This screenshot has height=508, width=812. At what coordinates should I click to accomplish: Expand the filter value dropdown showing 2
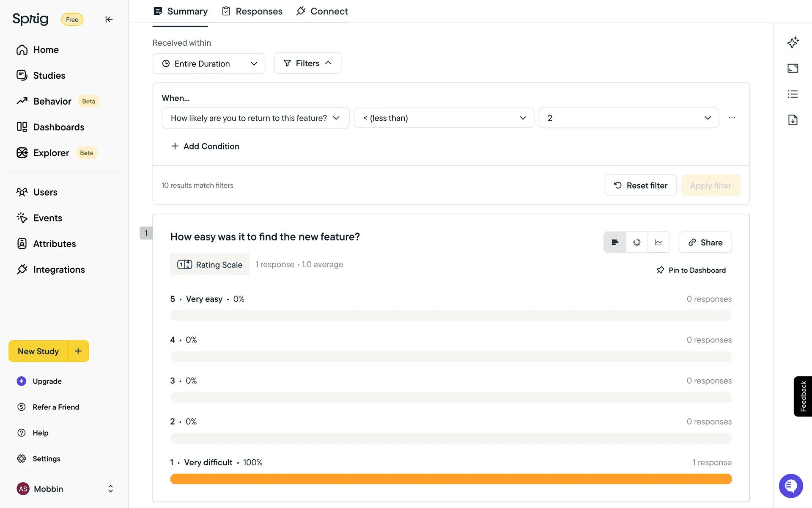tap(628, 118)
